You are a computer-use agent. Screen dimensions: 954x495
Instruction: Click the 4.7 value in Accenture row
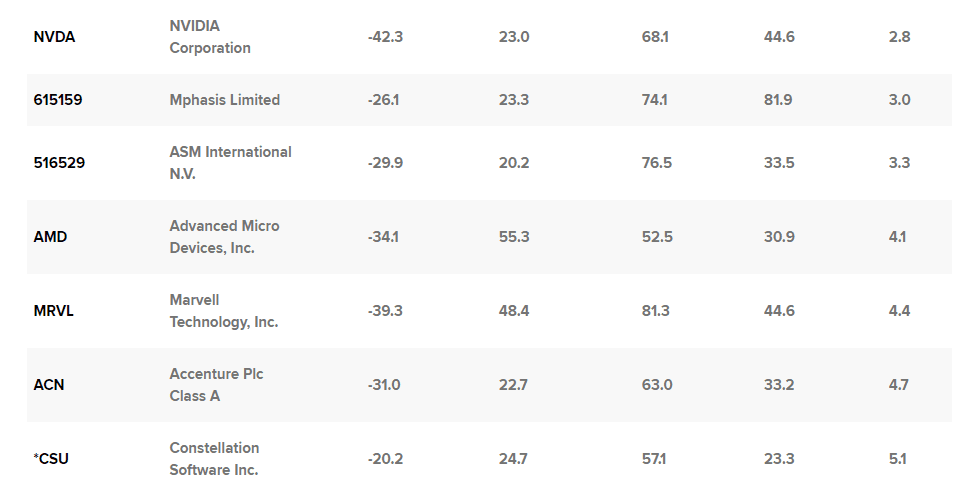click(898, 385)
